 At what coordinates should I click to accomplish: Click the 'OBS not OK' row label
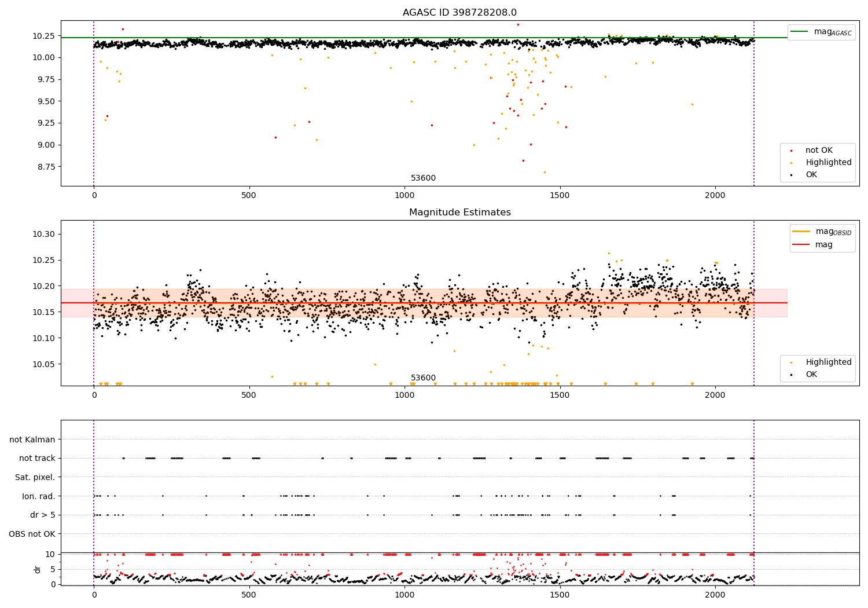point(32,534)
